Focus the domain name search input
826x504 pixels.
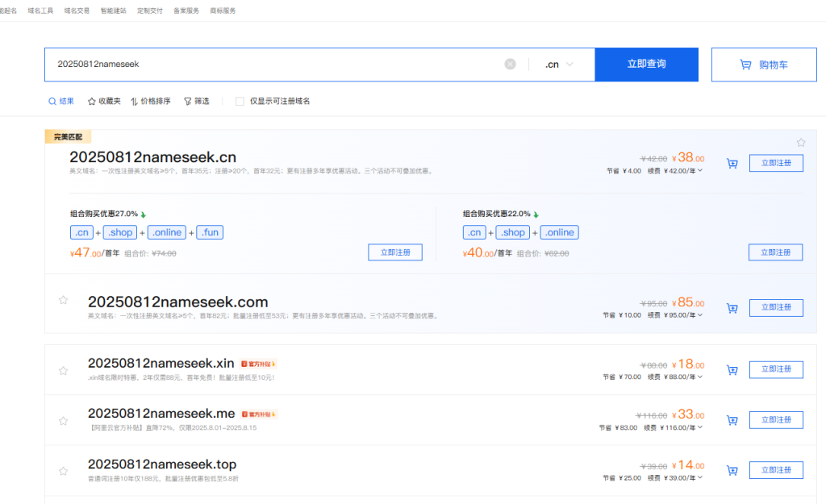274,65
